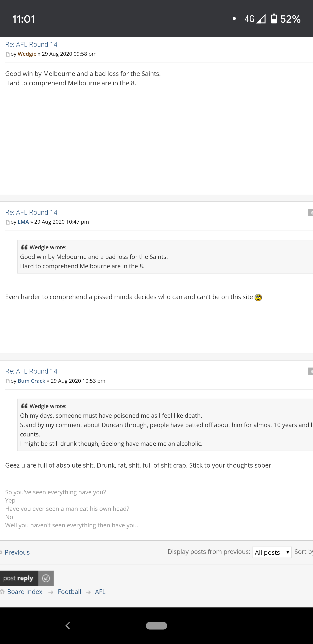Go to the Previous page link
Screen dimensions: 313x644
(x=17, y=552)
